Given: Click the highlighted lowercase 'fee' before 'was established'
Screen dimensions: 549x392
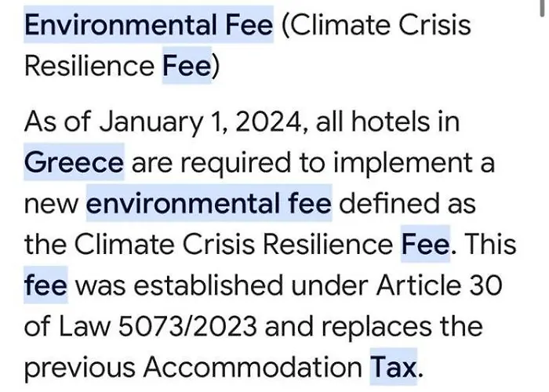Looking at the screenshot, I should pyautogui.click(x=45, y=285).
